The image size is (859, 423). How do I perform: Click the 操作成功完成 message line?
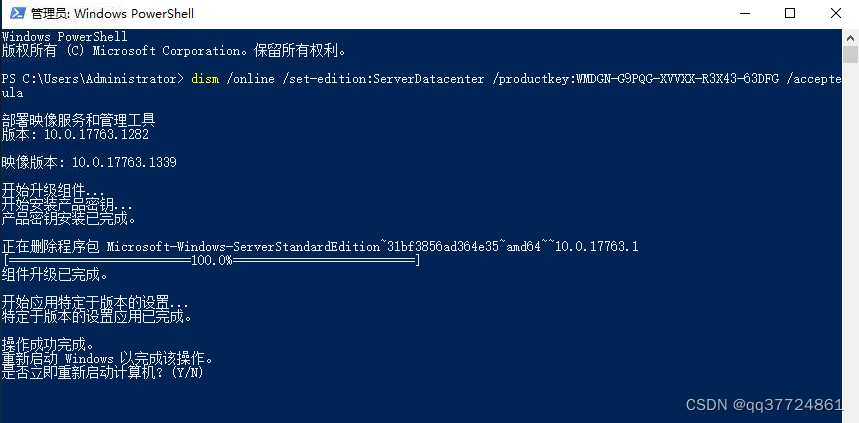point(48,345)
